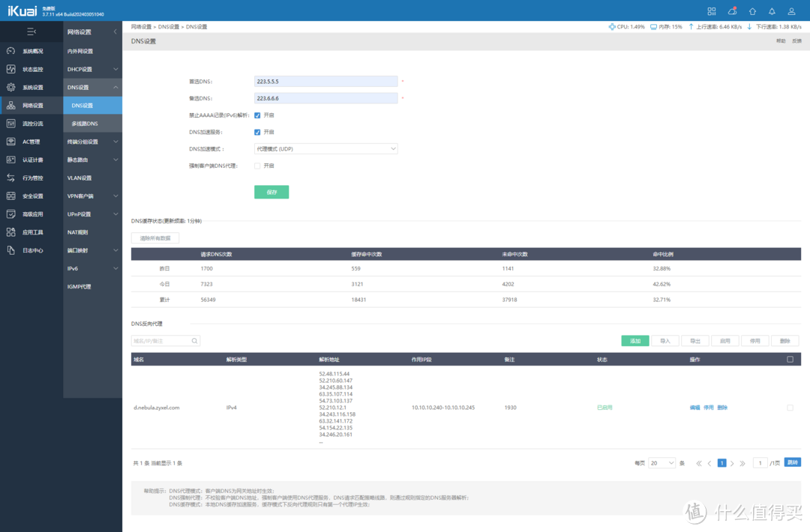
Task: Open the user account profile icon
Action: [792, 11]
